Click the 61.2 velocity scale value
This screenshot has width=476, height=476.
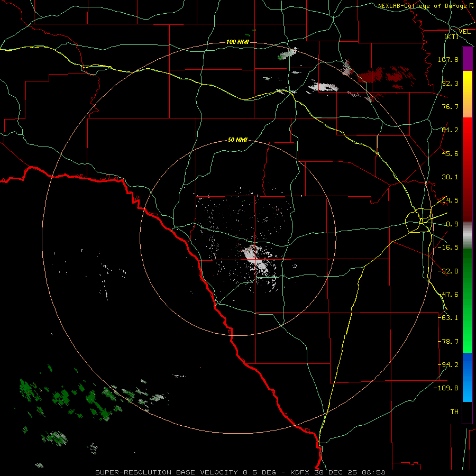click(450, 130)
